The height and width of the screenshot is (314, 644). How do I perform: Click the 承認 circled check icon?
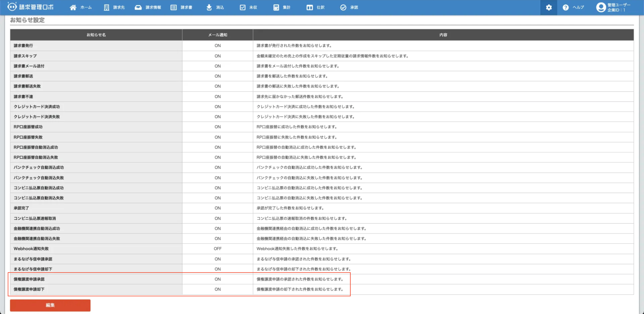coord(343,7)
